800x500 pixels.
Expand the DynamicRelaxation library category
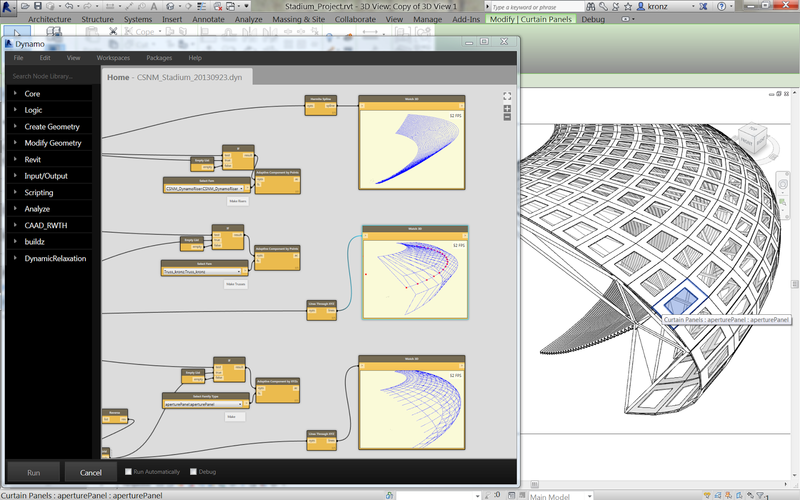55,258
